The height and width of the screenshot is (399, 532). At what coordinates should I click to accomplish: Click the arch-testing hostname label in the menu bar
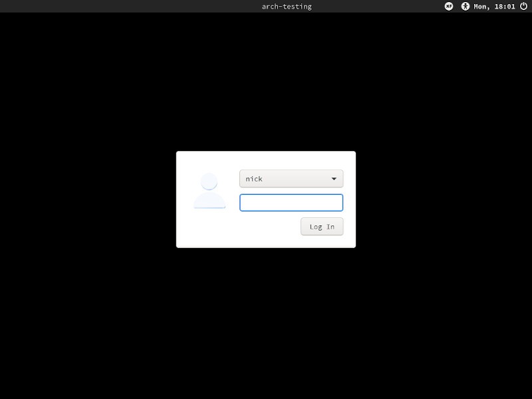pos(288,7)
